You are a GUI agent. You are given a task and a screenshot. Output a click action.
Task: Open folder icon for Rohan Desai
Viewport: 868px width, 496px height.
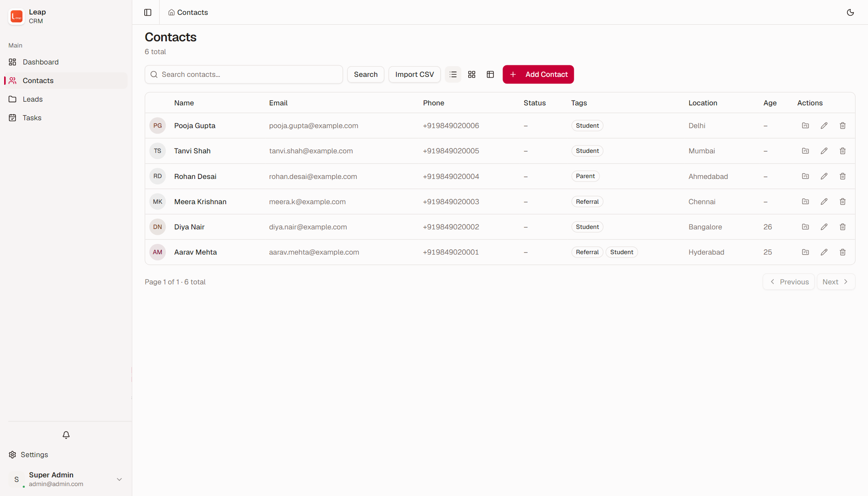point(805,176)
